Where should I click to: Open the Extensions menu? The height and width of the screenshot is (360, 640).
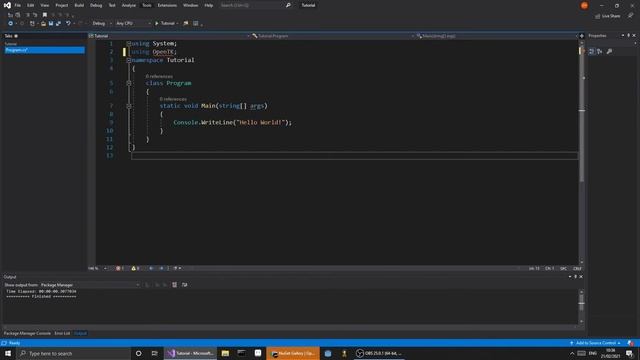pos(167,5)
